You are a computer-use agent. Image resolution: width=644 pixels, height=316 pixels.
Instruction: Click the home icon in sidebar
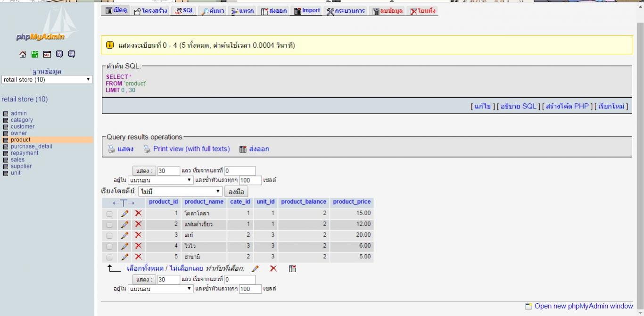pos(23,54)
